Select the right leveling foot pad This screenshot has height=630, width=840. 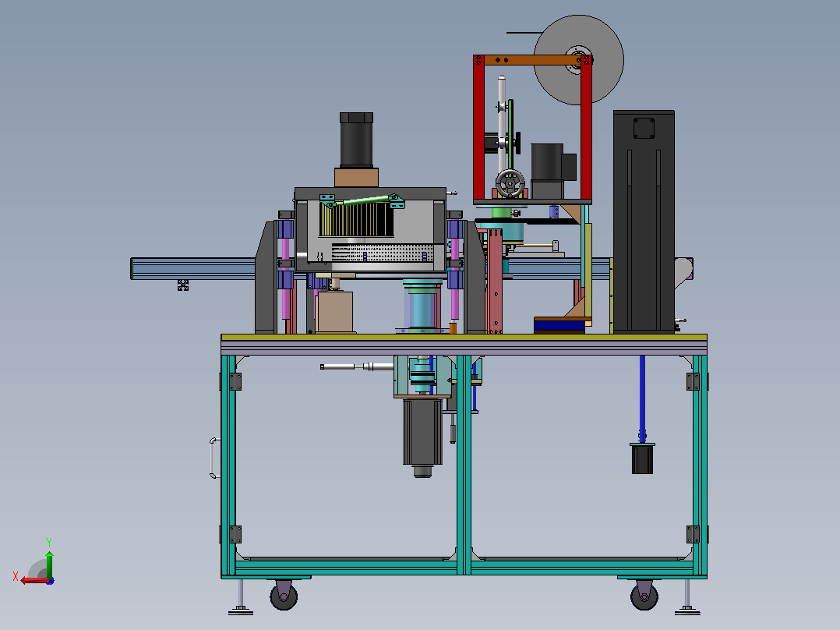point(687,611)
